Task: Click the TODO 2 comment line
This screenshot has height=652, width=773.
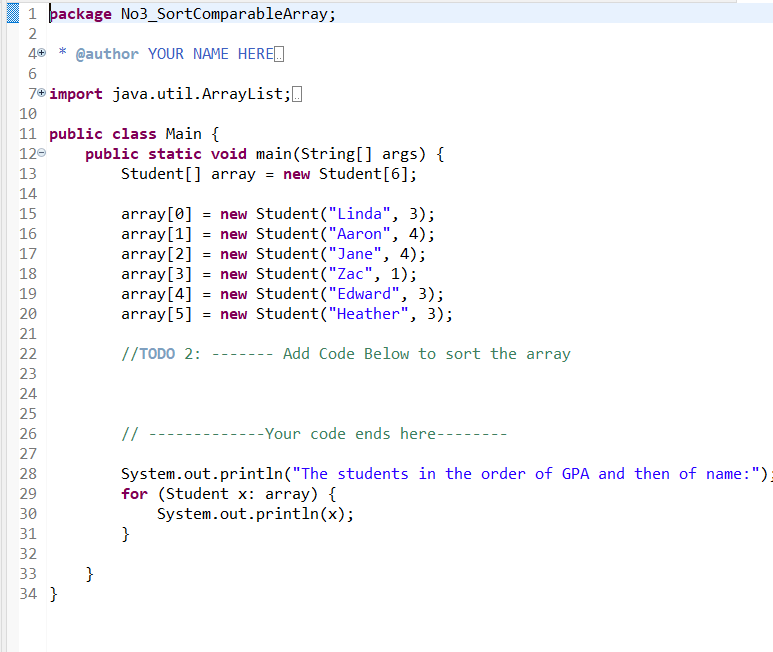Action: click(346, 354)
